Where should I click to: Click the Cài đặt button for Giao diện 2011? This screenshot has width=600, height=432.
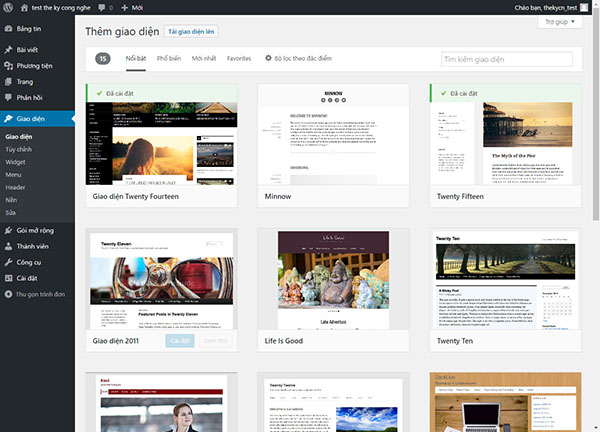pyautogui.click(x=180, y=341)
